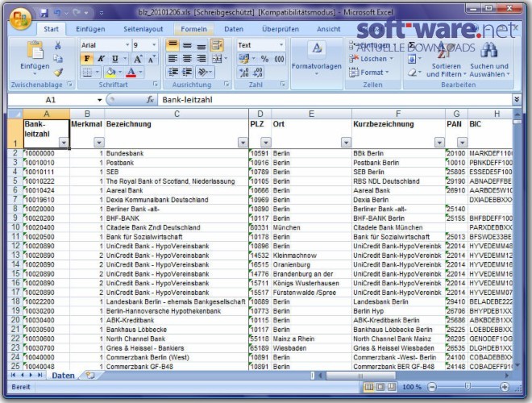Screen dimensions: 532x403
Task: Click the merge and center cells icon
Action: tap(217, 59)
